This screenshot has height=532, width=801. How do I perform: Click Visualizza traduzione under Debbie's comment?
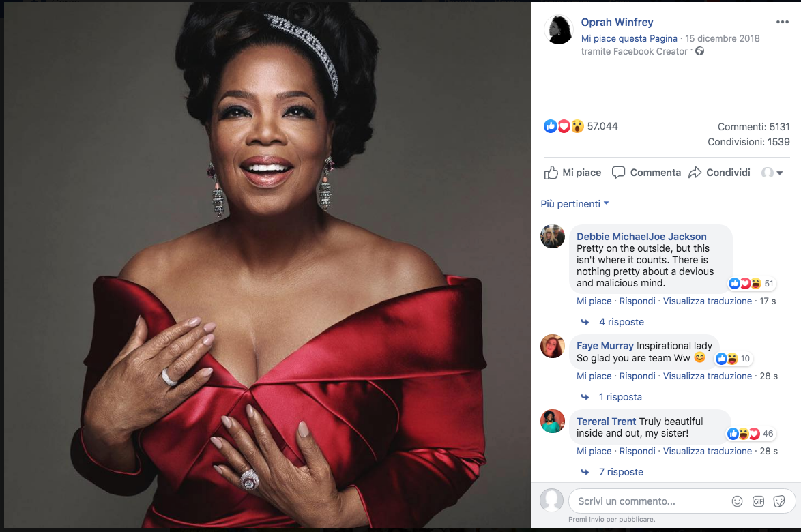(708, 301)
